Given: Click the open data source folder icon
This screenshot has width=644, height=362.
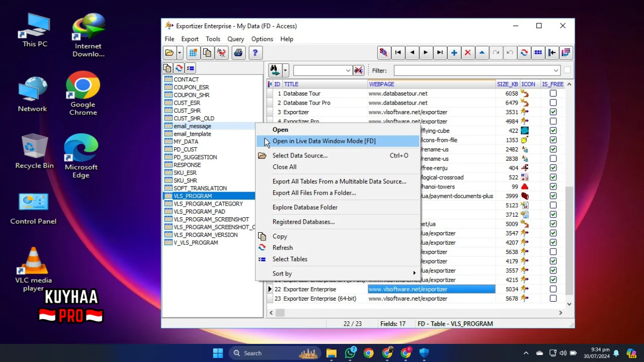Looking at the screenshot, I should pyautogui.click(x=170, y=53).
